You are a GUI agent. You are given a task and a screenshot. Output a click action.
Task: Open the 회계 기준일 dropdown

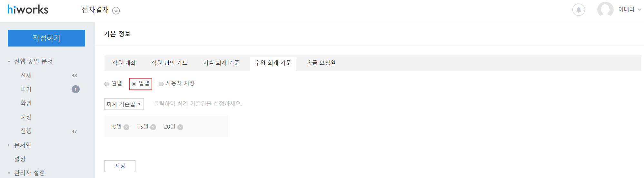tap(124, 104)
